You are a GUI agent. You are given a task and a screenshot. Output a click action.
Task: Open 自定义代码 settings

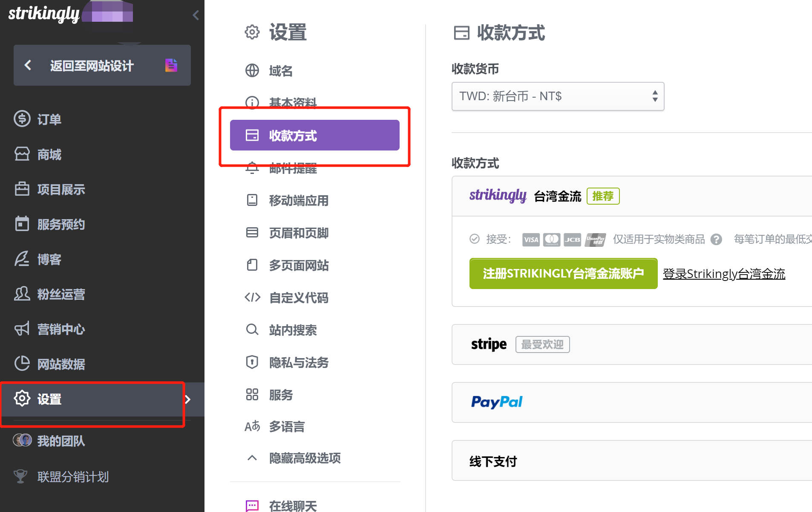click(299, 298)
